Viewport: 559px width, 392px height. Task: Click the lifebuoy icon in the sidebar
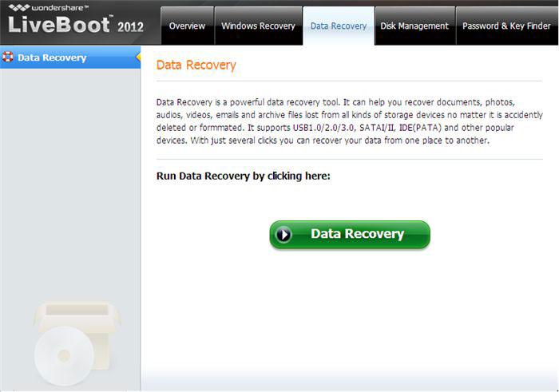(7, 57)
